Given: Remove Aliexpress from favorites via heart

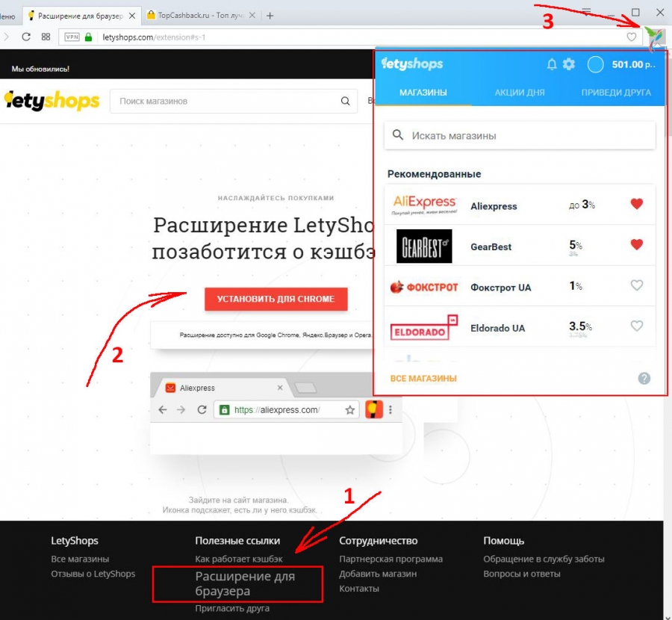Looking at the screenshot, I should (636, 204).
